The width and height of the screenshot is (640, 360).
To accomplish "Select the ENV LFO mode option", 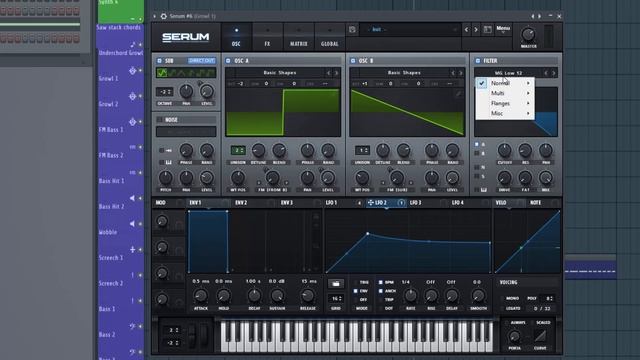I will [356, 291].
